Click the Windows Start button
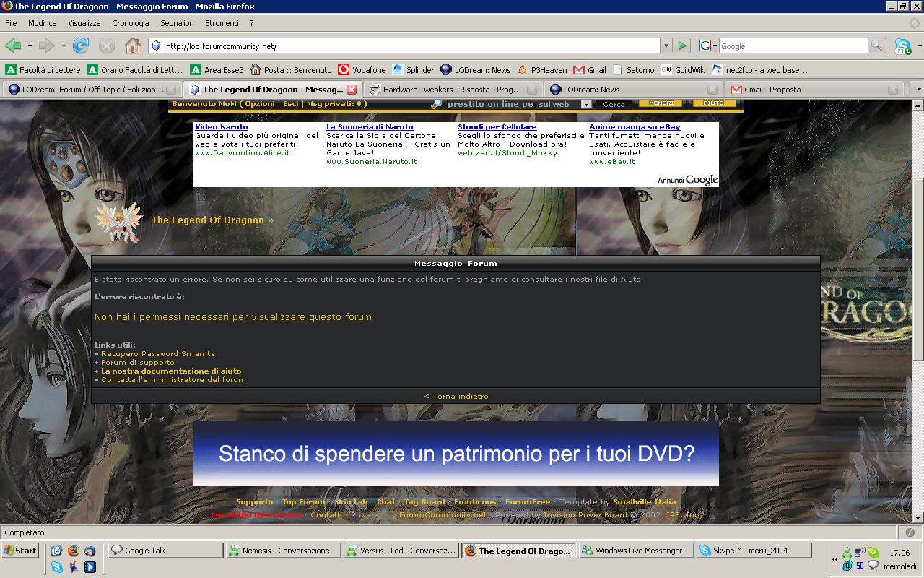The width and height of the screenshot is (924, 578). pos(20,551)
